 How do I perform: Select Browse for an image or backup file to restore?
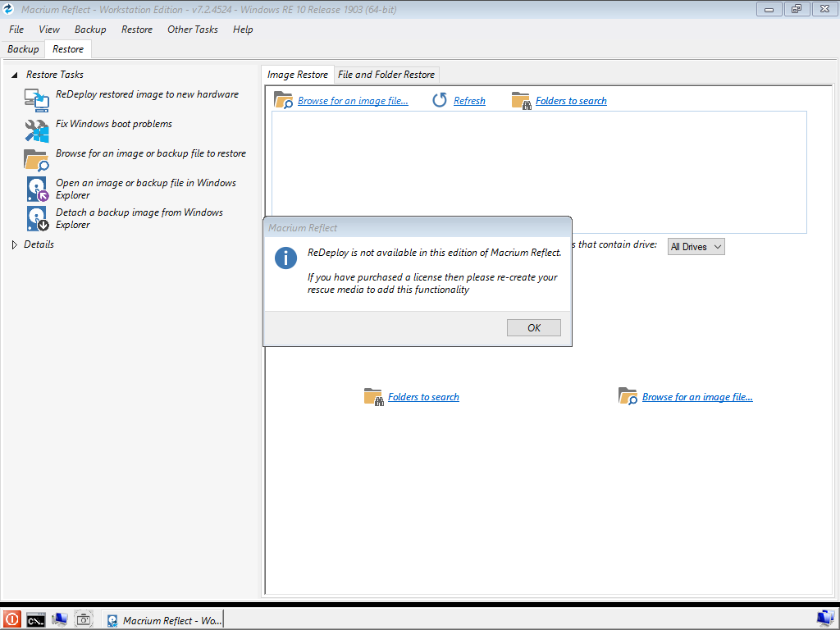(x=151, y=153)
